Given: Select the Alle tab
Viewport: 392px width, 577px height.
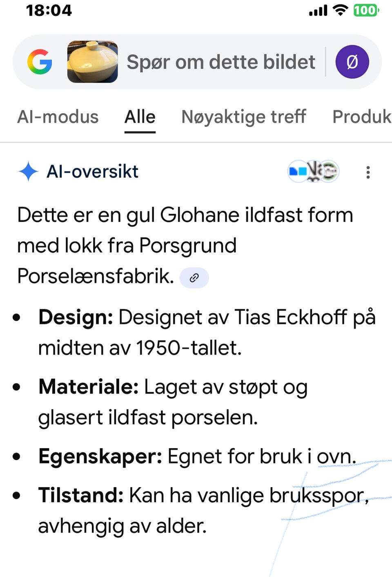Looking at the screenshot, I should point(140,117).
